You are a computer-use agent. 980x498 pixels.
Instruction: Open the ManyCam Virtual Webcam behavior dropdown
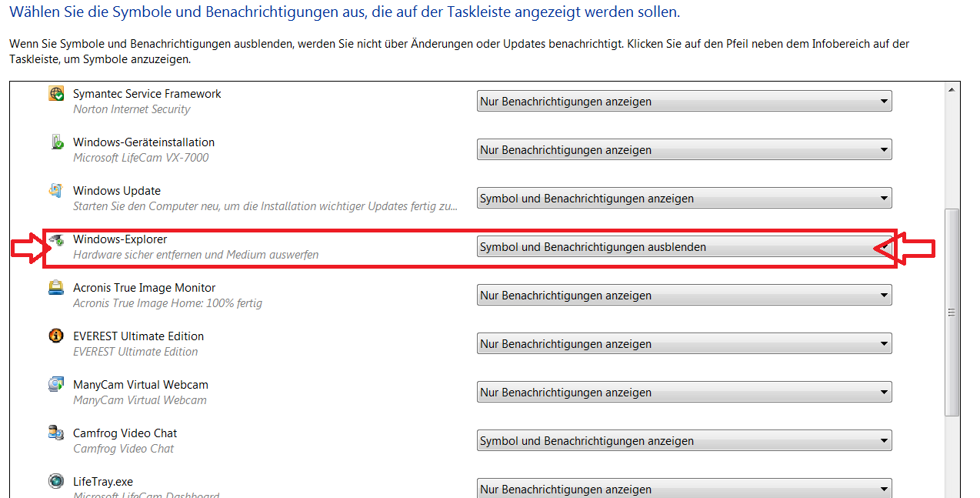point(684,392)
